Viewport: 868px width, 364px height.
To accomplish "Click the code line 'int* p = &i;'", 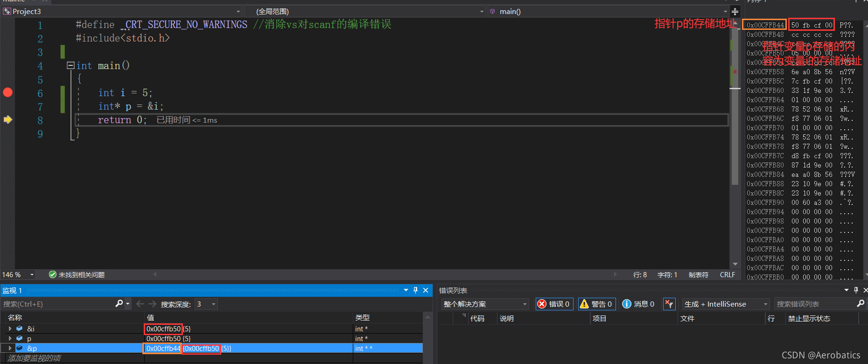I will (131, 106).
